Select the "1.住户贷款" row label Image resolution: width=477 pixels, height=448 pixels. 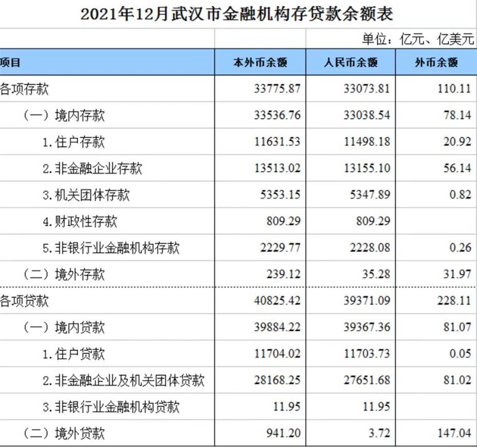pyautogui.click(x=74, y=354)
